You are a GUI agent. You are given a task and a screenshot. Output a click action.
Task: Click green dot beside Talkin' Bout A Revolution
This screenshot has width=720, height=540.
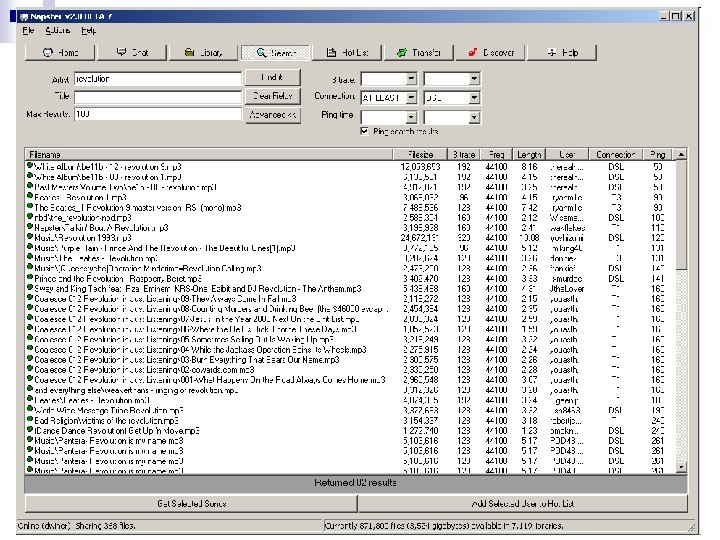(30, 226)
